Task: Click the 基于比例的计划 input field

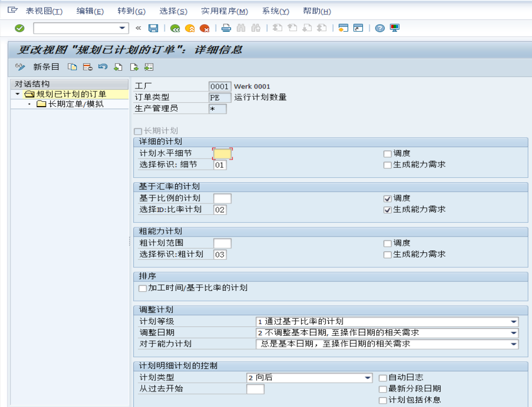Action: (x=222, y=199)
